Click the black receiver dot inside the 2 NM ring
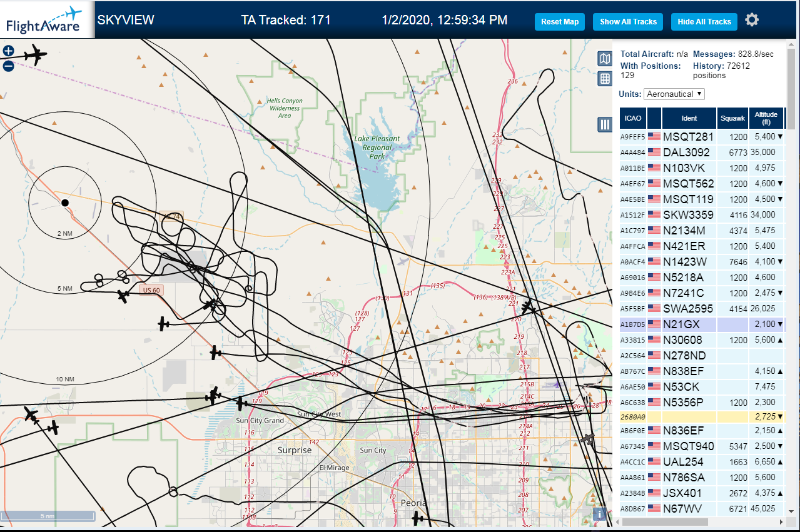The height and width of the screenshot is (532, 800). (65, 203)
